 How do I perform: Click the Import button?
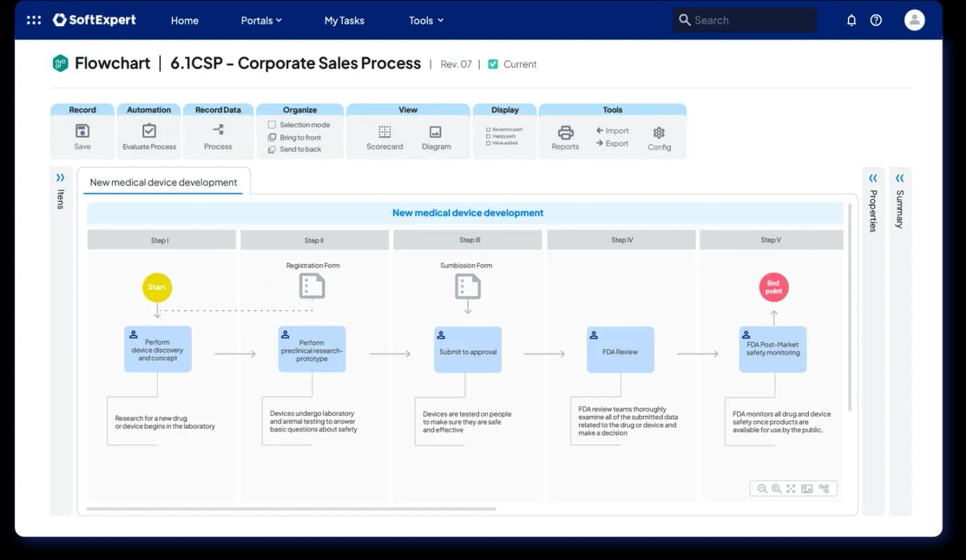tap(612, 131)
